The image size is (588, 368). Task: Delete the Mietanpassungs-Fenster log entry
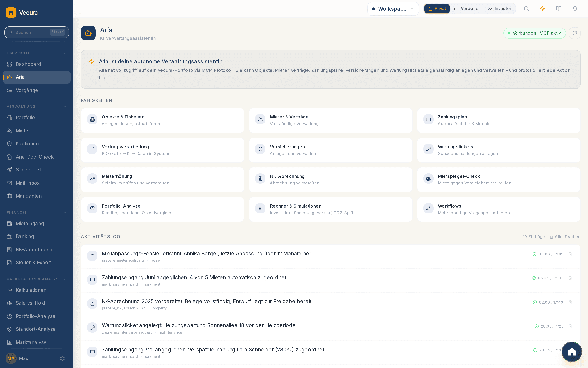point(570,254)
